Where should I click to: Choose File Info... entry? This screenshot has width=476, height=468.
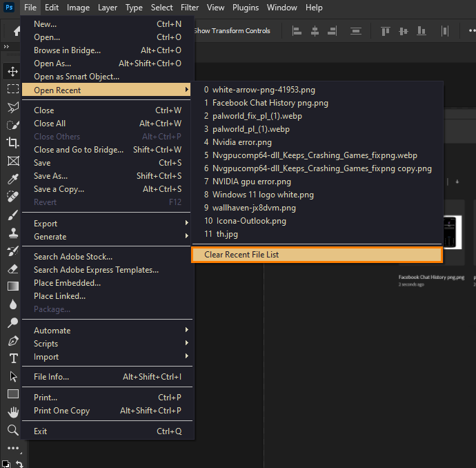pos(106,377)
